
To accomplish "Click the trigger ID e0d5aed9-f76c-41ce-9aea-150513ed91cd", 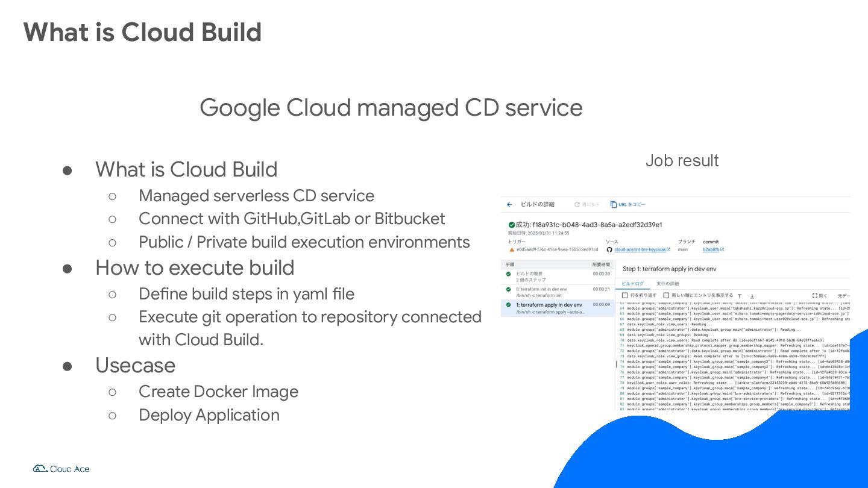I will point(557,249).
